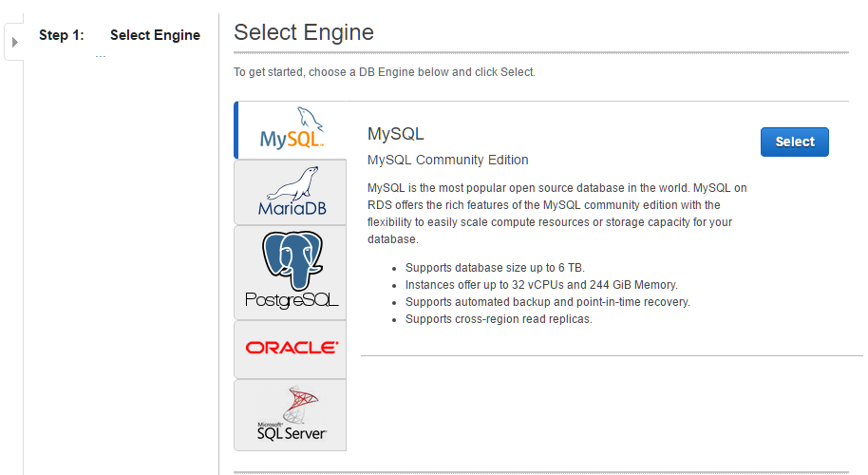Click the Select Engine page heading

[x=303, y=32]
